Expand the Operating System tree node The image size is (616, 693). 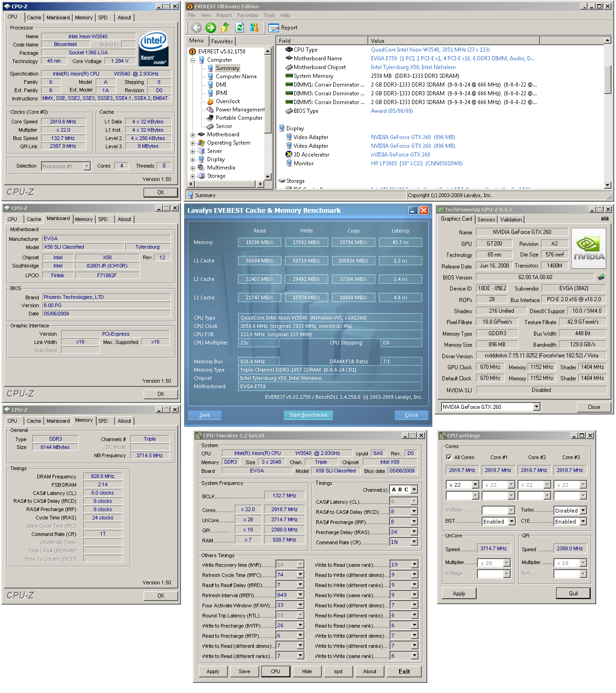click(x=193, y=143)
